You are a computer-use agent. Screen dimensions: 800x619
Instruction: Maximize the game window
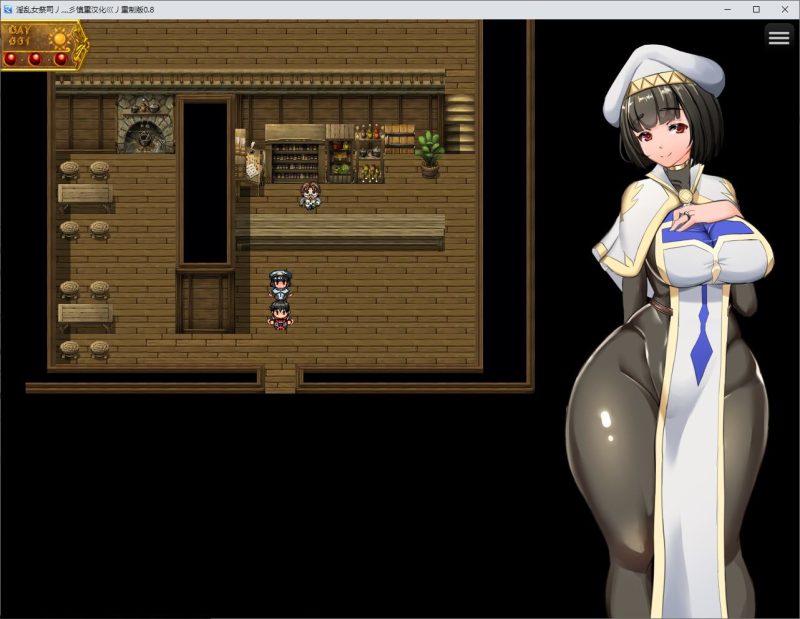[756, 9]
